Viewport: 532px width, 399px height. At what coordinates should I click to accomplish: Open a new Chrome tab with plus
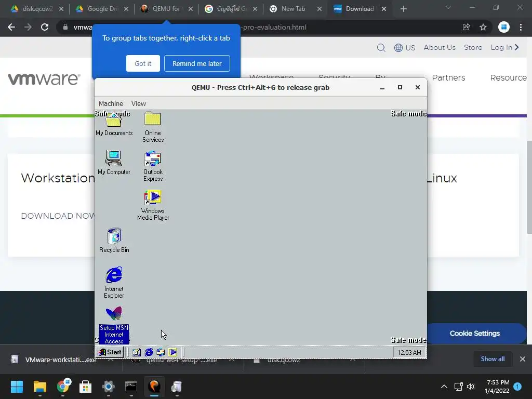(x=403, y=9)
